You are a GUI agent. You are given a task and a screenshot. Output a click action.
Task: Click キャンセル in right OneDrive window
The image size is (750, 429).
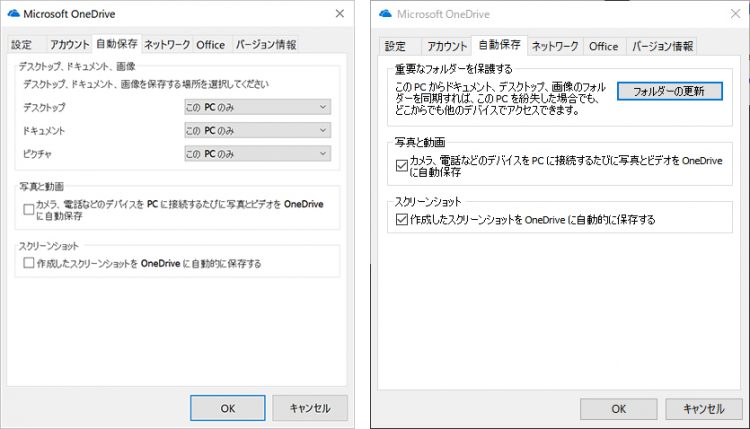pyautogui.click(x=704, y=409)
